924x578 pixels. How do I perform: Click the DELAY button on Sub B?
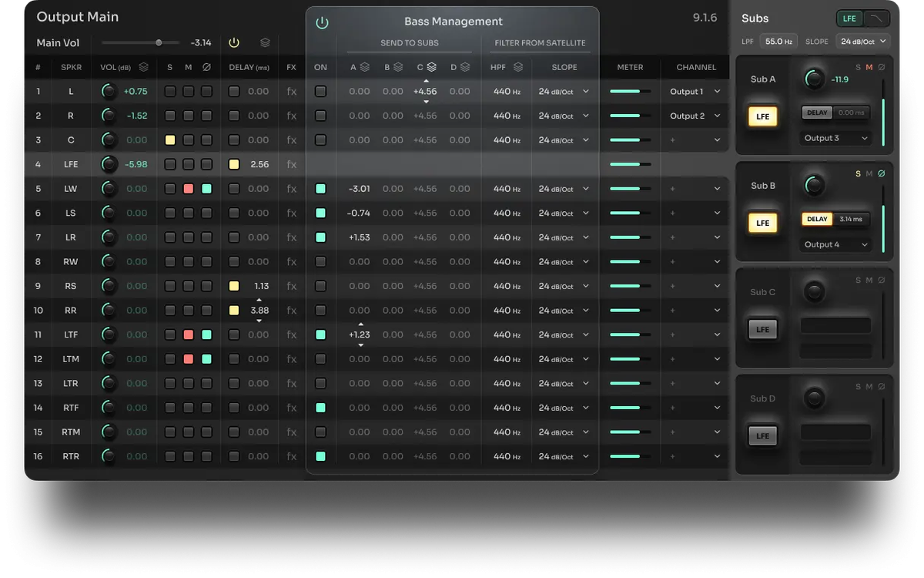[816, 219]
